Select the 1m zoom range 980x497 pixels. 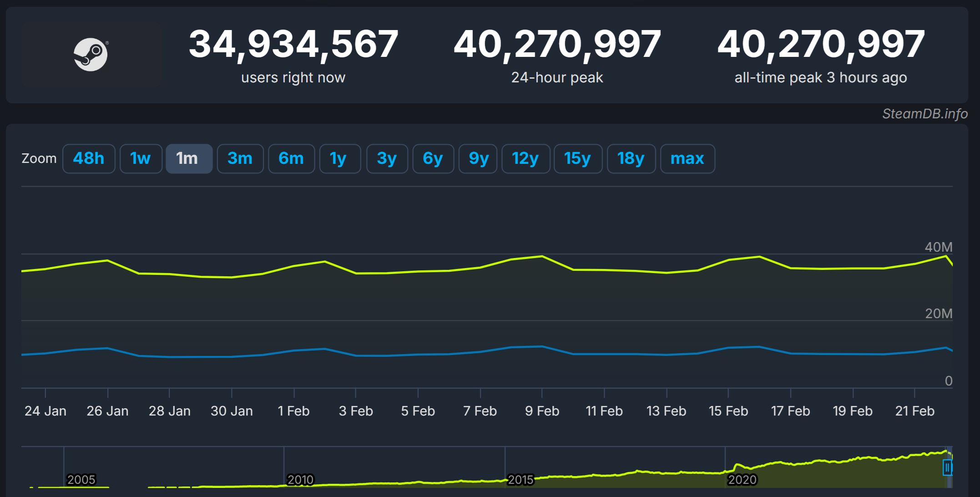tap(189, 158)
